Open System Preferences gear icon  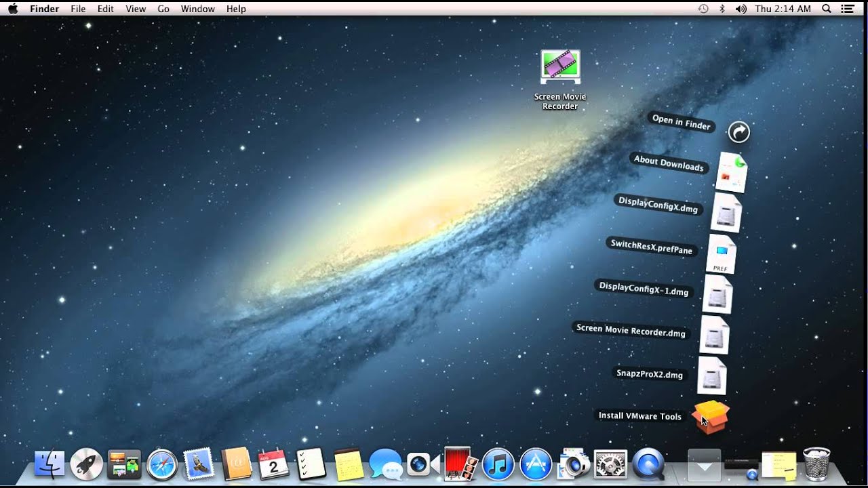(x=610, y=465)
